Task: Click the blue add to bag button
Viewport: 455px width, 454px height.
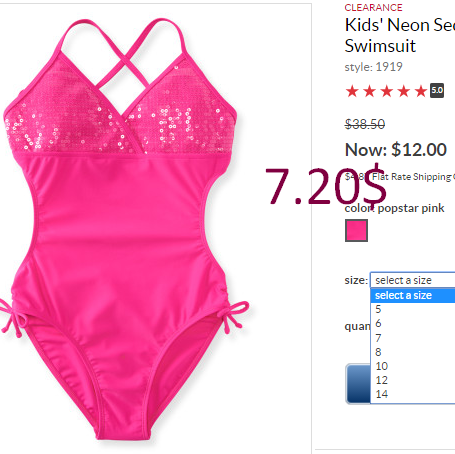Action: (x=358, y=384)
